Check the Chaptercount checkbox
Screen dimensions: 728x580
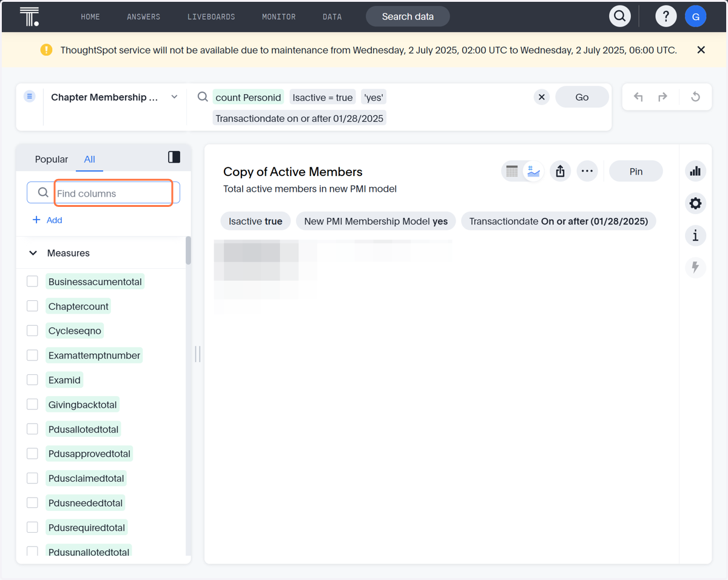point(33,306)
